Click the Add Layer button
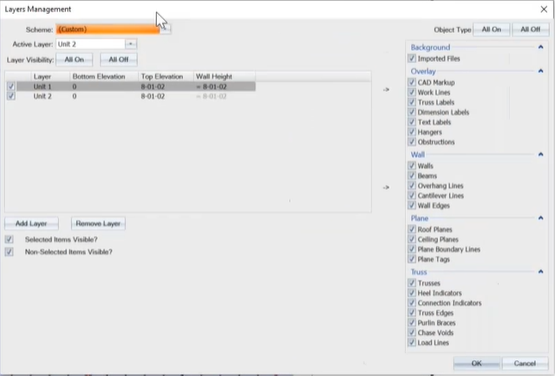The height and width of the screenshot is (376, 555). [32, 224]
